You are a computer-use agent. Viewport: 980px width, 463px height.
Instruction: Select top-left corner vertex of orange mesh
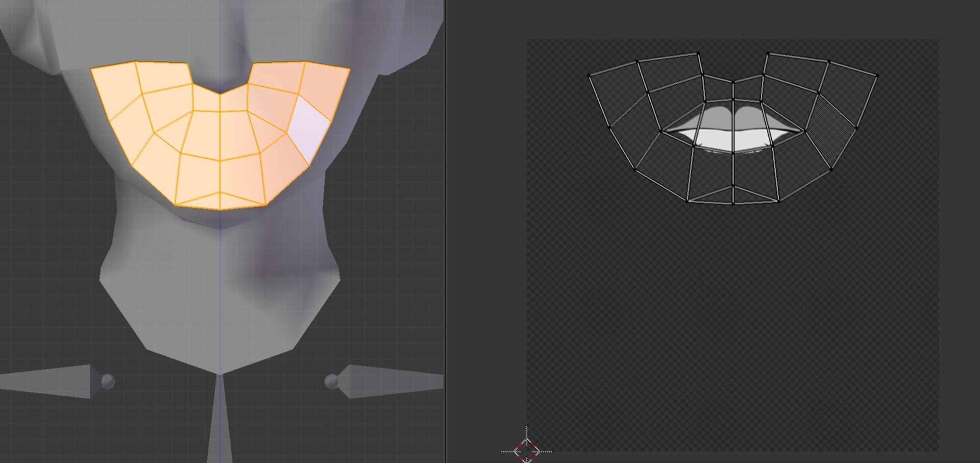coord(91,69)
